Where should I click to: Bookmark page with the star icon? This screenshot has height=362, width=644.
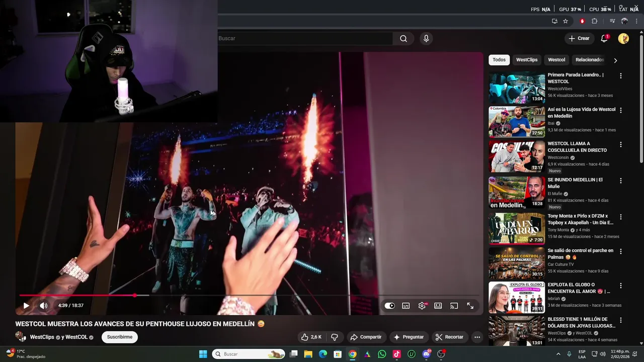click(x=566, y=21)
